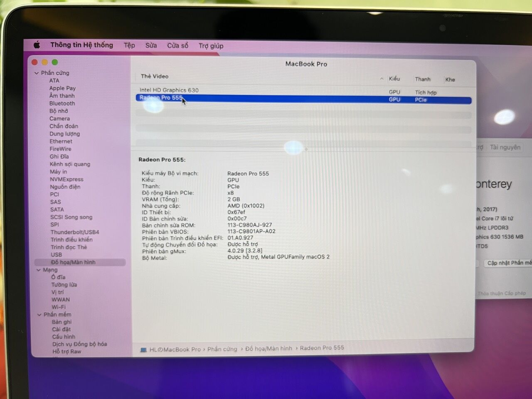532x399 pixels.
Task: Select Wi-Fi in the sidebar
Action: pos(59,307)
